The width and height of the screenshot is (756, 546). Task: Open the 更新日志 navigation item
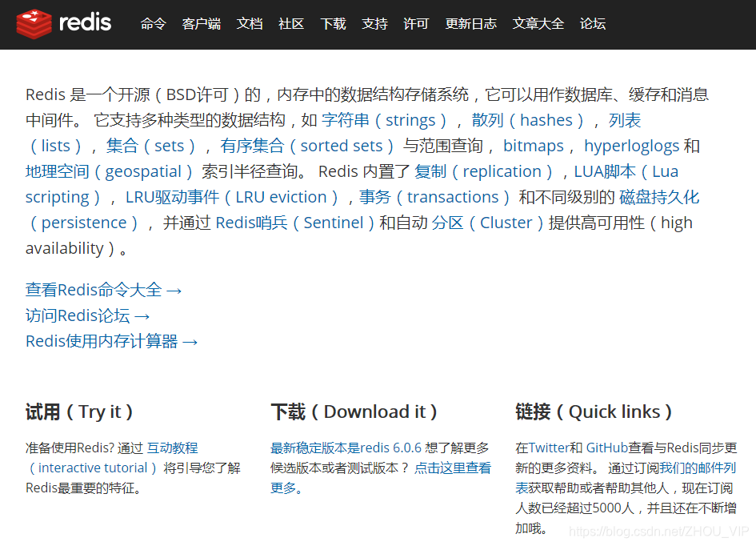[471, 24]
